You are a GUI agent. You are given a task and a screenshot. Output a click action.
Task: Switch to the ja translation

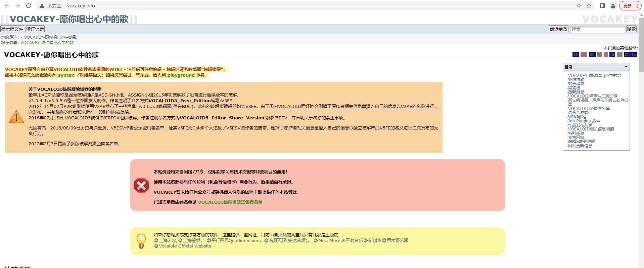coord(612,54)
